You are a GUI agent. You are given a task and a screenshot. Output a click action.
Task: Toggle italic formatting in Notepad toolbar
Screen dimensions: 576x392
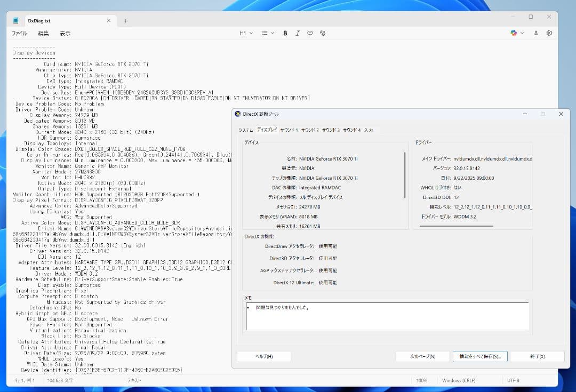[298, 33]
